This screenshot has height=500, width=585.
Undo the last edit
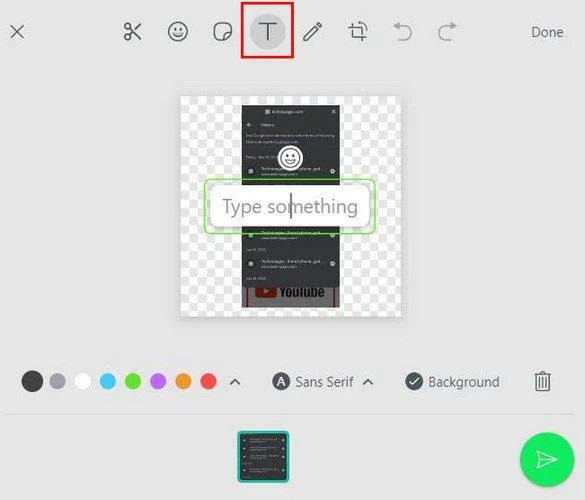[403, 31]
